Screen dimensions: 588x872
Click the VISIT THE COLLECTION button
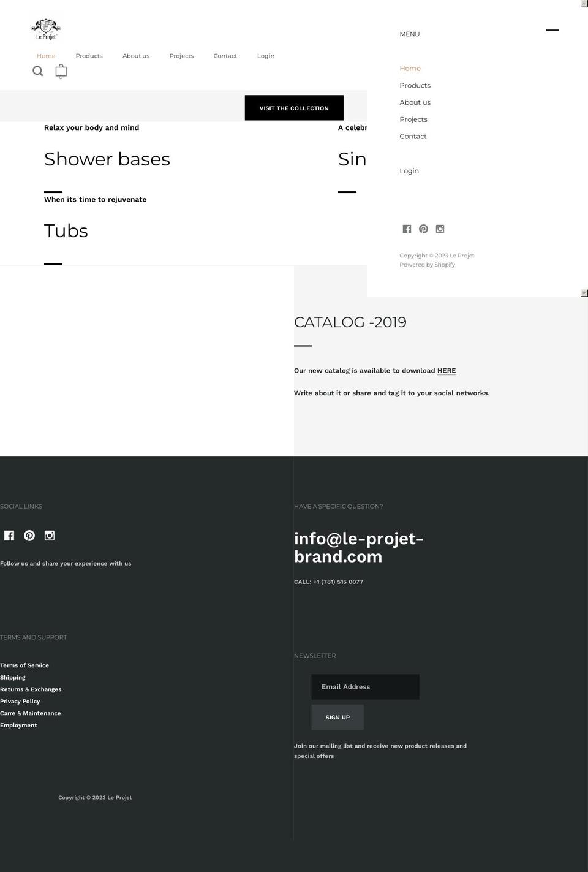(294, 108)
